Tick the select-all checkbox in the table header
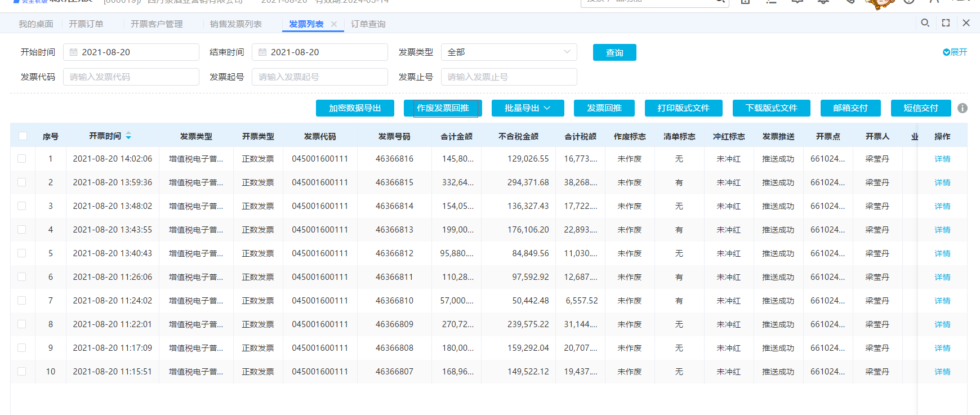The width and height of the screenshot is (980, 415). pos(23,136)
